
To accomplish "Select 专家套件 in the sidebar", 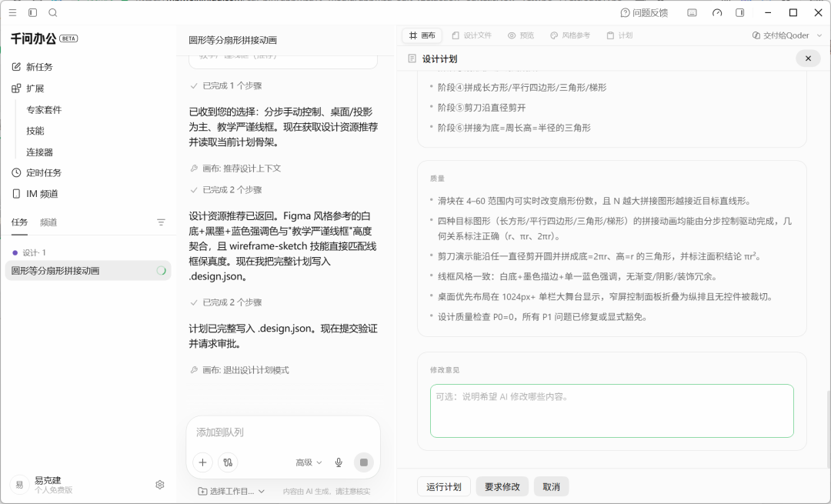I will pyautogui.click(x=44, y=110).
